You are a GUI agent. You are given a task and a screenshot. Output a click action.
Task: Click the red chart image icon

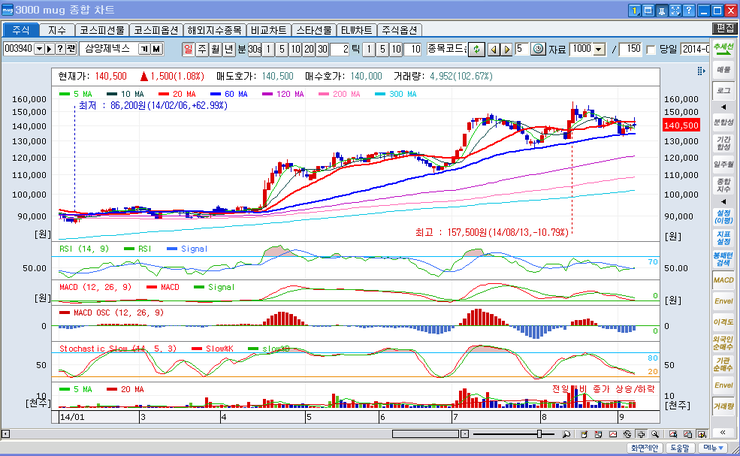pos(613,434)
